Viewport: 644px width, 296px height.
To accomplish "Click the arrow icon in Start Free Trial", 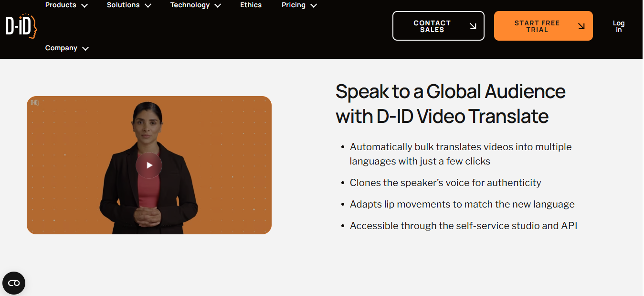I will 581,26.
